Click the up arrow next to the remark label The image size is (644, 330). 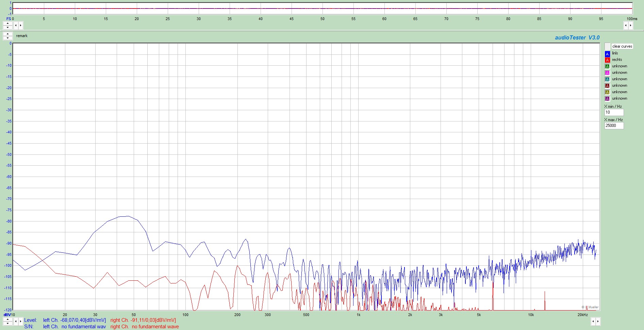(7, 34)
